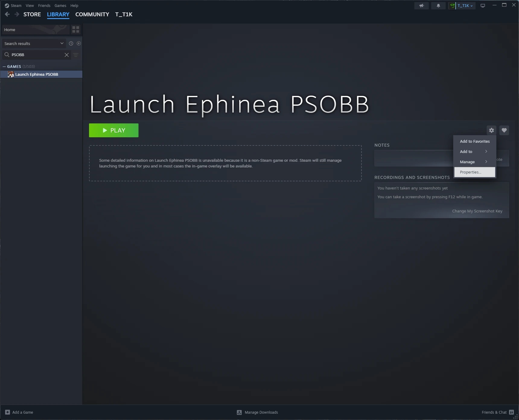The image size is (519, 420).
Task: Switch to grid view beside Home
Action: pos(76,29)
